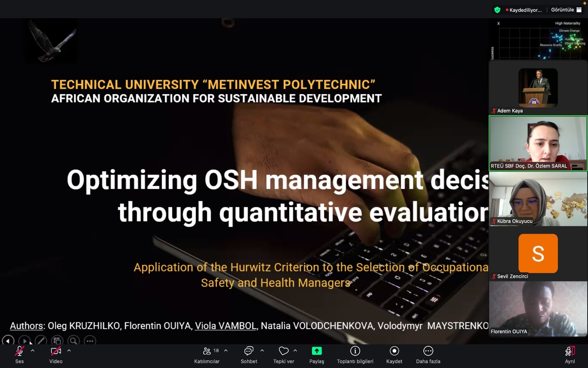The height and width of the screenshot is (368, 588).
Task: Open Tepki ver reactions heart icon
Action: point(283,351)
